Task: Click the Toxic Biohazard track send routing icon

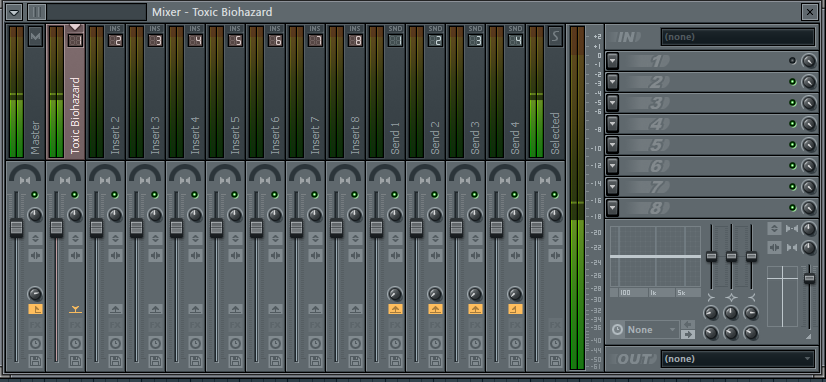Action: click(75, 309)
